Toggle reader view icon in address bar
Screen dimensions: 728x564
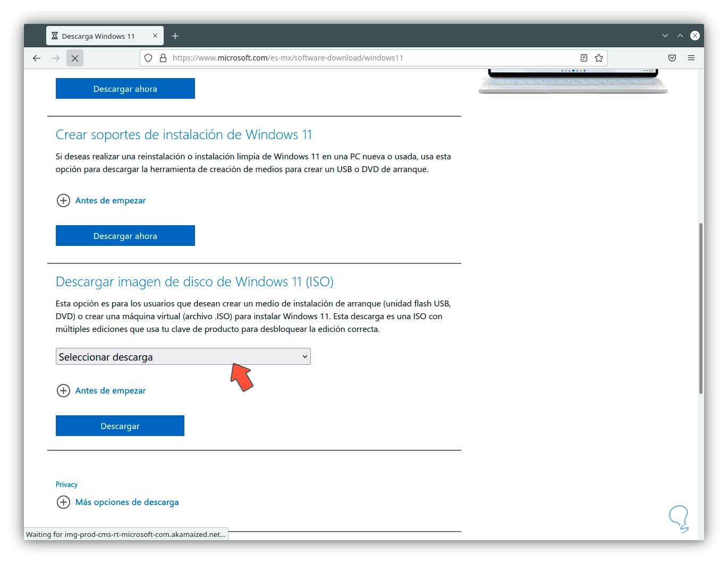(584, 58)
